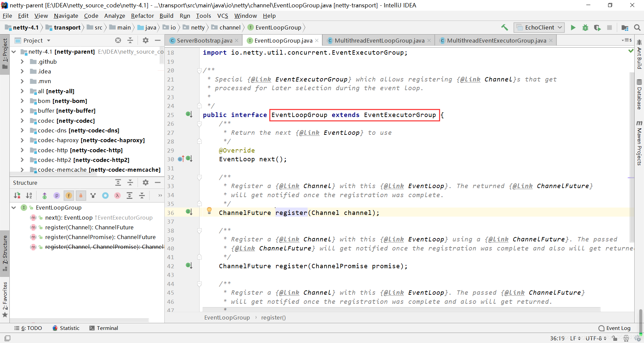Run EchoClient with the green play button
This screenshot has width=644, height=343.
coord(573,27)
